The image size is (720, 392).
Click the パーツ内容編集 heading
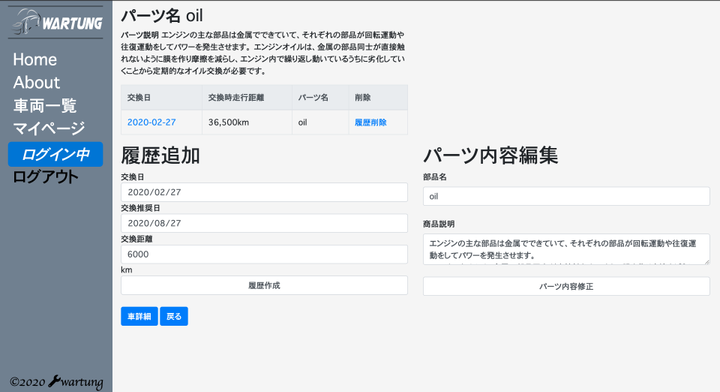pos(490,155)
